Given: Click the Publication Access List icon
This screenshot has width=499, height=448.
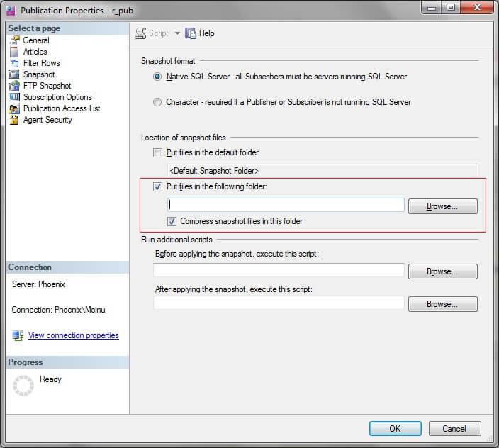Looking at the screenshot, I should pos(14,108).
